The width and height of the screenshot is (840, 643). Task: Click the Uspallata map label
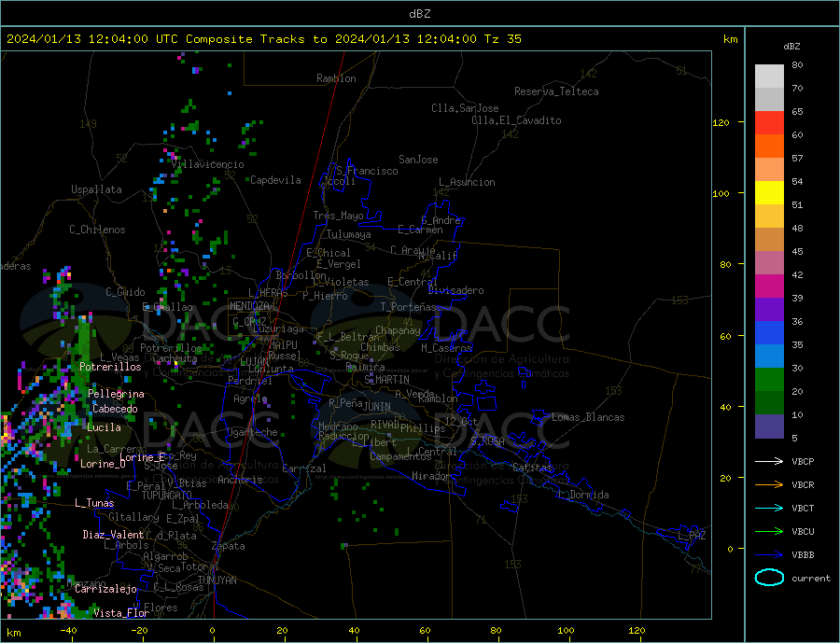tap(96, 189)
